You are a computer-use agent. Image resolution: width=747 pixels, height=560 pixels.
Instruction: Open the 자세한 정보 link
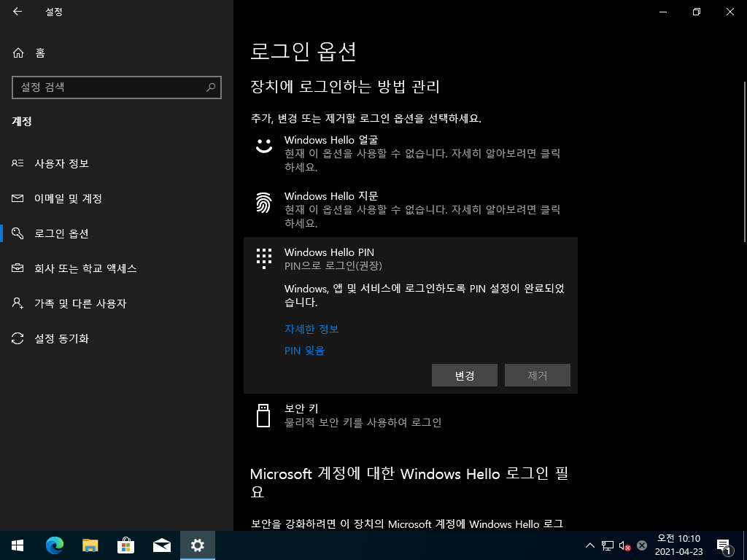coord(311,329)
